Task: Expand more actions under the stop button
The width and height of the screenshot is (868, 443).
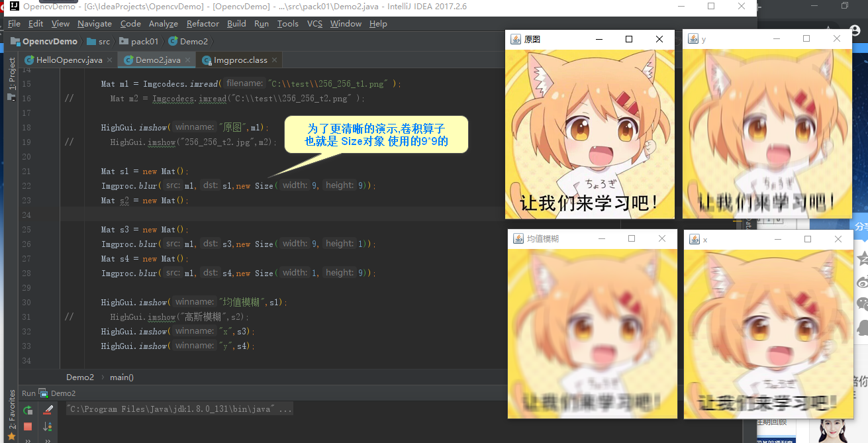Action: coord(28,440)
